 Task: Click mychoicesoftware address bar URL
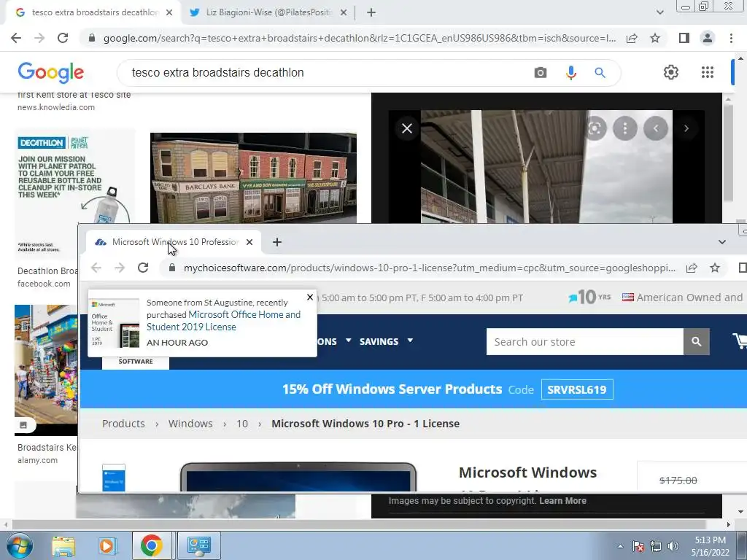[x=429, y=268]
